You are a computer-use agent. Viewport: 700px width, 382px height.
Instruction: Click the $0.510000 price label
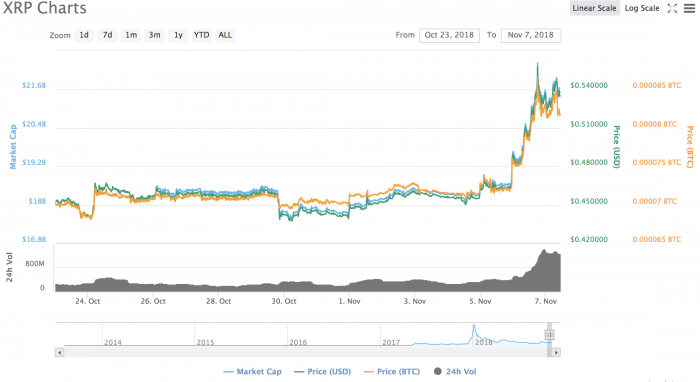pos(589,124)
